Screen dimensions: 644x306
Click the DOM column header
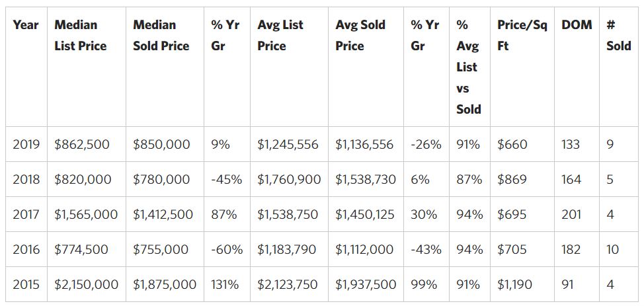click(577, 25)
